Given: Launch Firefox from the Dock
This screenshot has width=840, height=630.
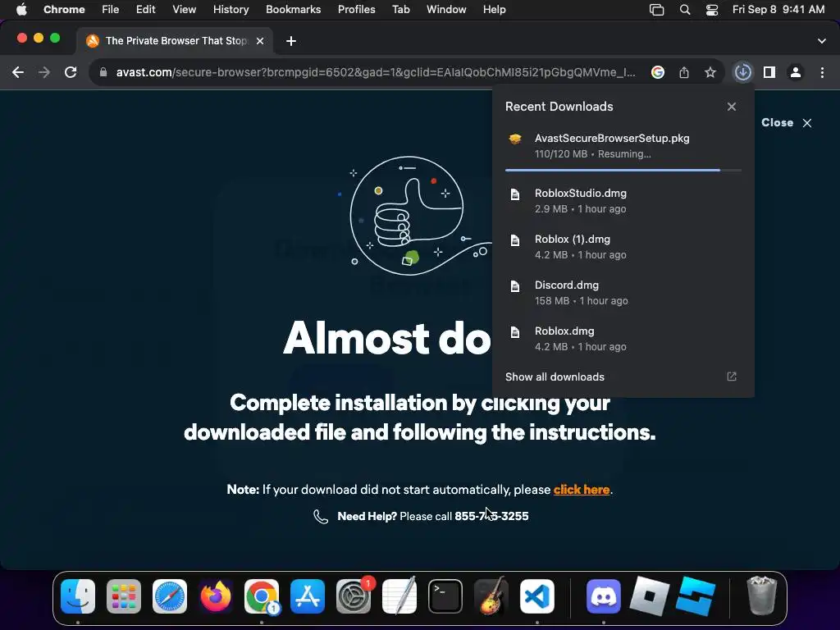Looking at the screenshot, I should (216, 596).
